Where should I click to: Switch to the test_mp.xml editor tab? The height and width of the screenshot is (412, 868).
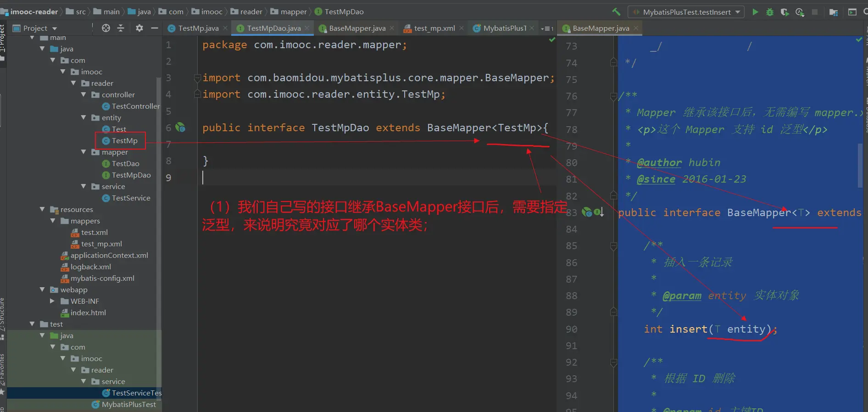click(x=434, y=28)
